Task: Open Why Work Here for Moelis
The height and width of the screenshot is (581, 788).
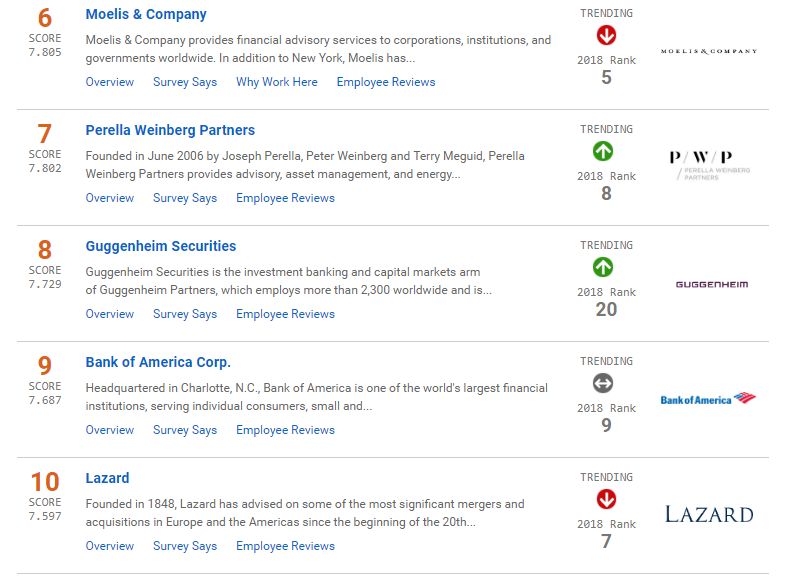Action: tap(277, 82)
